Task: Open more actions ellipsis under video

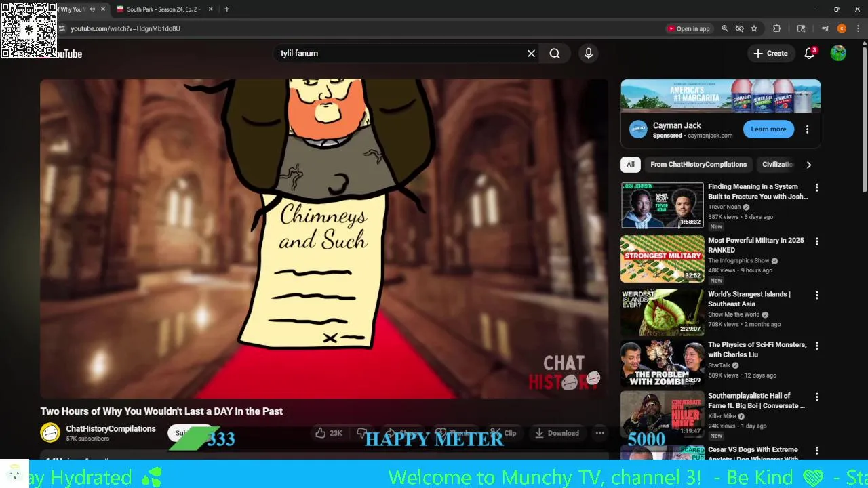Action: pyautogui.click(x=599, y=433)
